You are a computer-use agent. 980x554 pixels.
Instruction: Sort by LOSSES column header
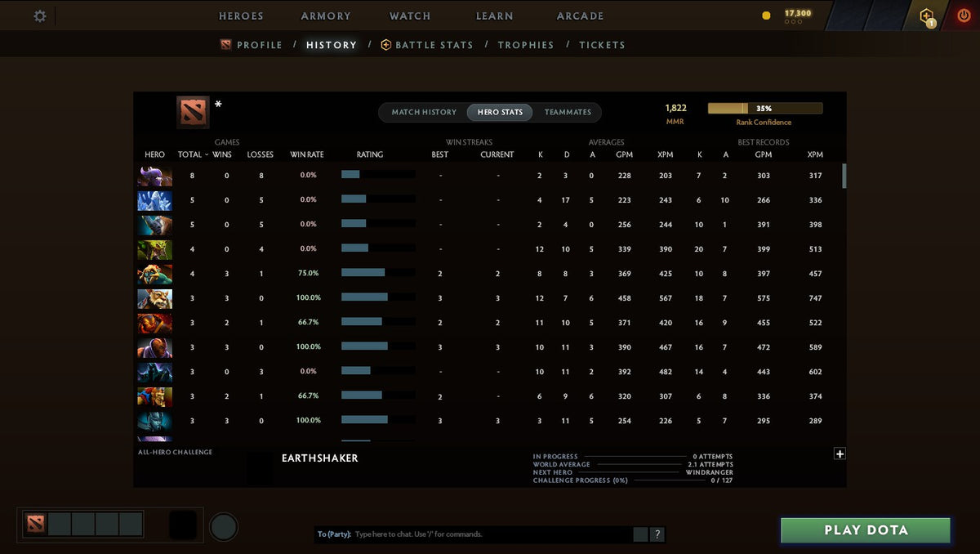pos(261,154)
